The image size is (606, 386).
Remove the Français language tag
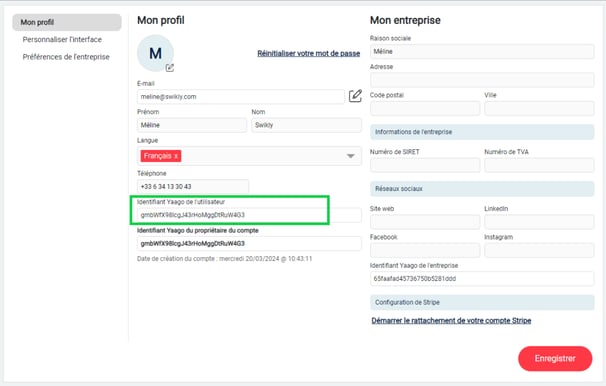176,156
